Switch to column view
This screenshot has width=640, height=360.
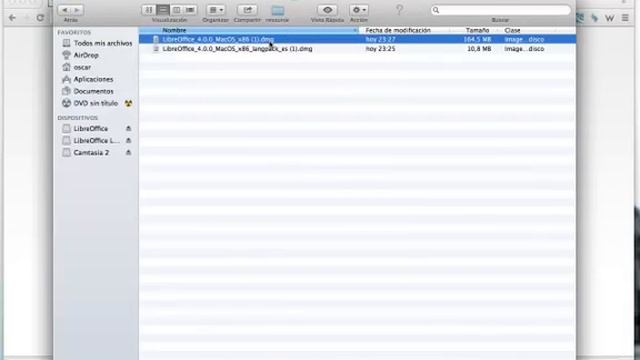(176, 10)
